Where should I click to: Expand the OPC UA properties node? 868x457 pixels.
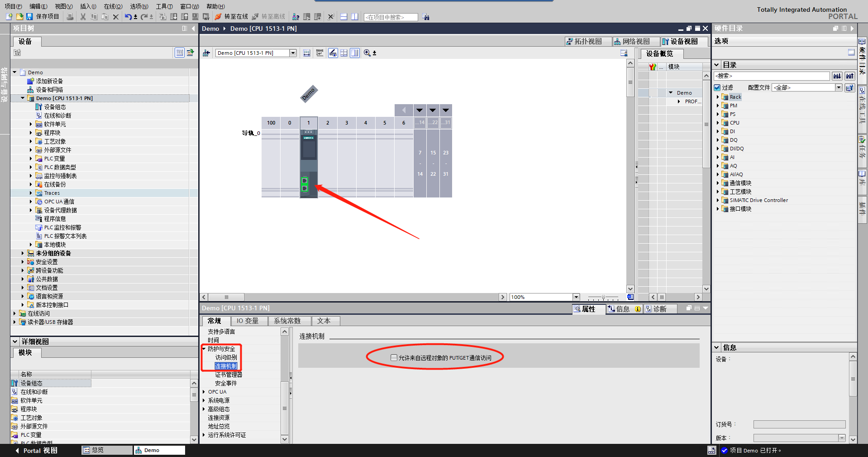pos(204,392)
